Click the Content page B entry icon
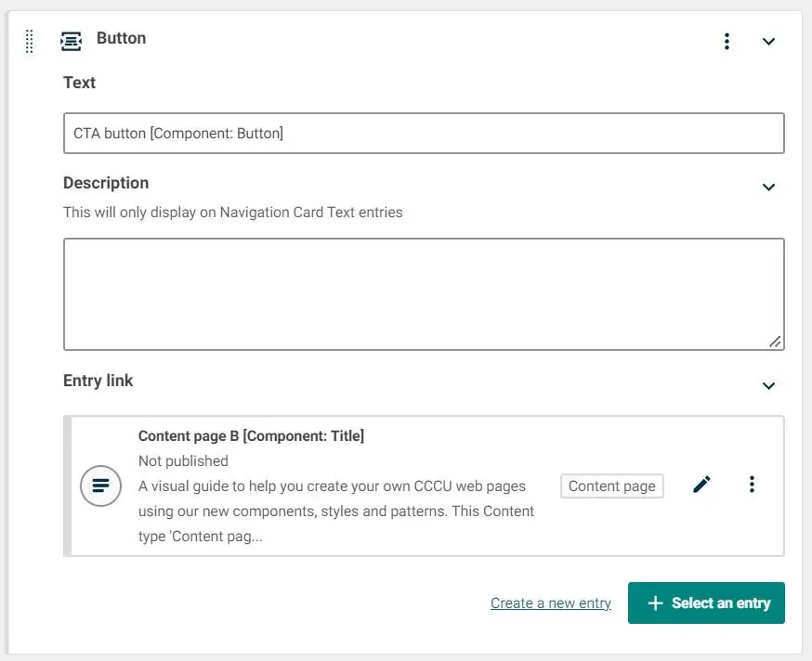The height and width of the screenshot is (661, 812). (x=100, y=486)
